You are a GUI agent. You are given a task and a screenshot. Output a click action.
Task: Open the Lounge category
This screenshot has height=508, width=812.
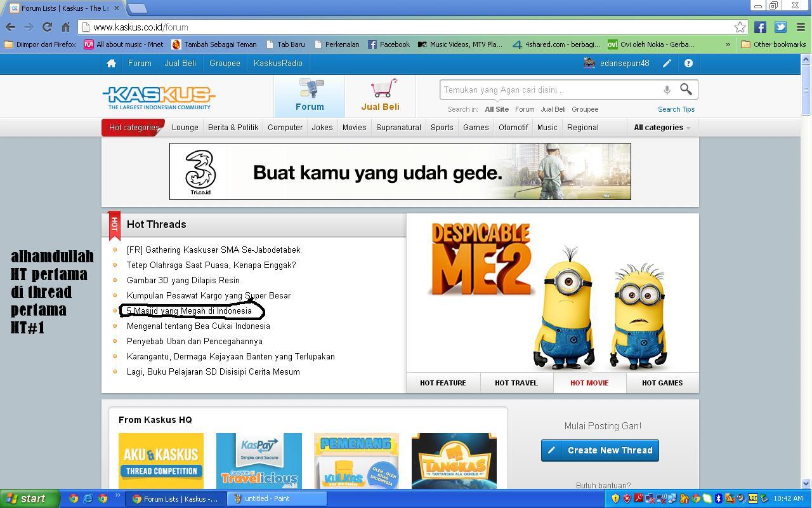click(185, 128)
